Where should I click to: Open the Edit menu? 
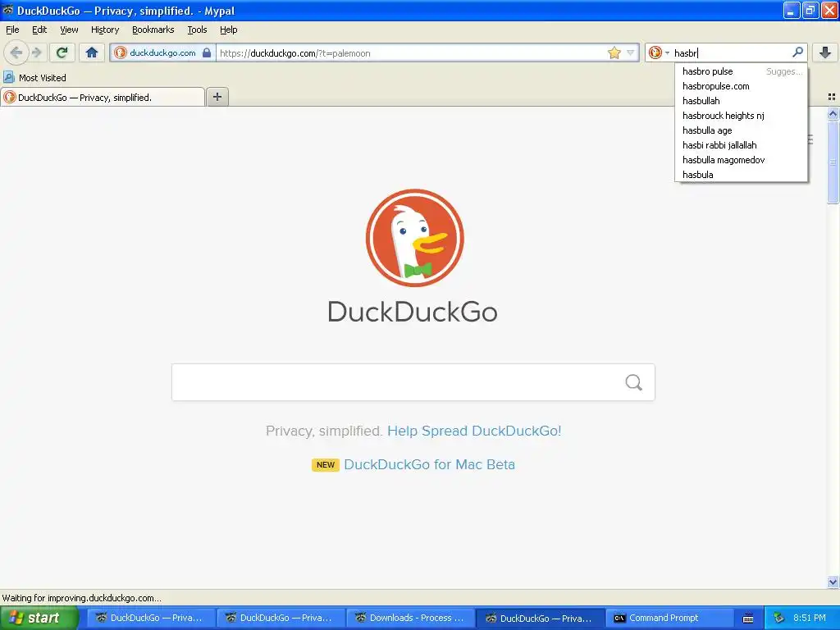coord(39,30)
